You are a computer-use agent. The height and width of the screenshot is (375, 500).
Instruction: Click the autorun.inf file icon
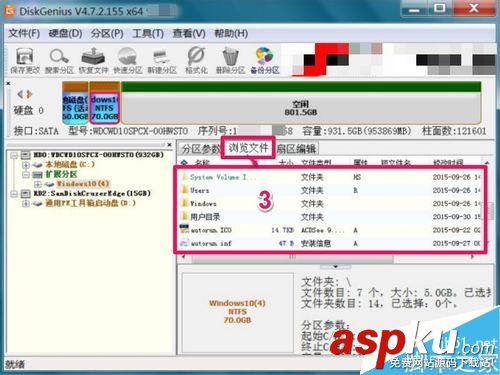[184, 243]
